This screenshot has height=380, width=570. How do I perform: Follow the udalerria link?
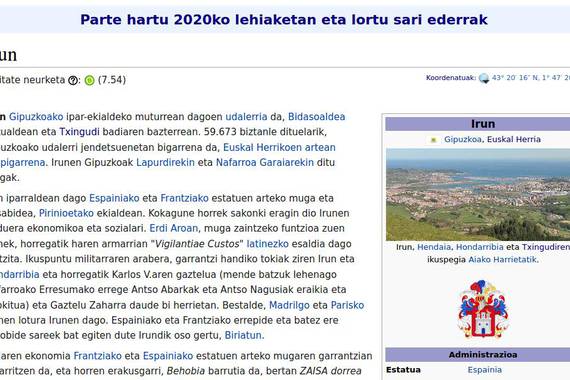pos(246,117)
